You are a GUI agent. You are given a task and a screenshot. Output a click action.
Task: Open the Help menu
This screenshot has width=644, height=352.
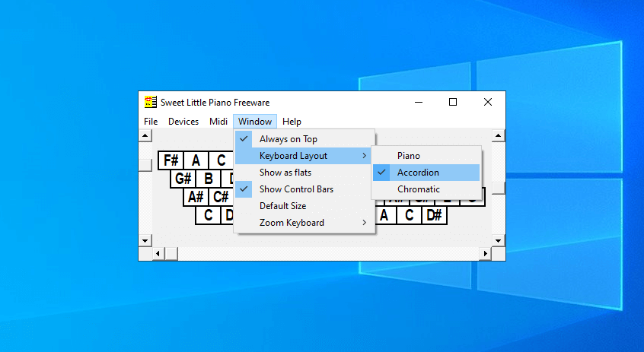292,122
